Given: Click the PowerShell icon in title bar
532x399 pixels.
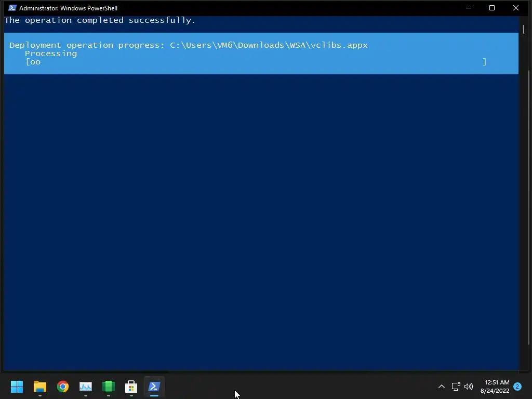Looking at the screenshot, I should coord(12,8).
